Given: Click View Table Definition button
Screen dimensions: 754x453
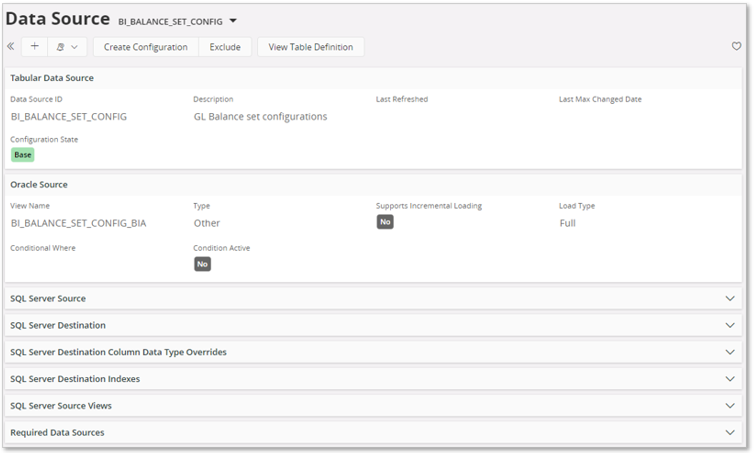Looking at the screenshot, I should tap(310, 47).
